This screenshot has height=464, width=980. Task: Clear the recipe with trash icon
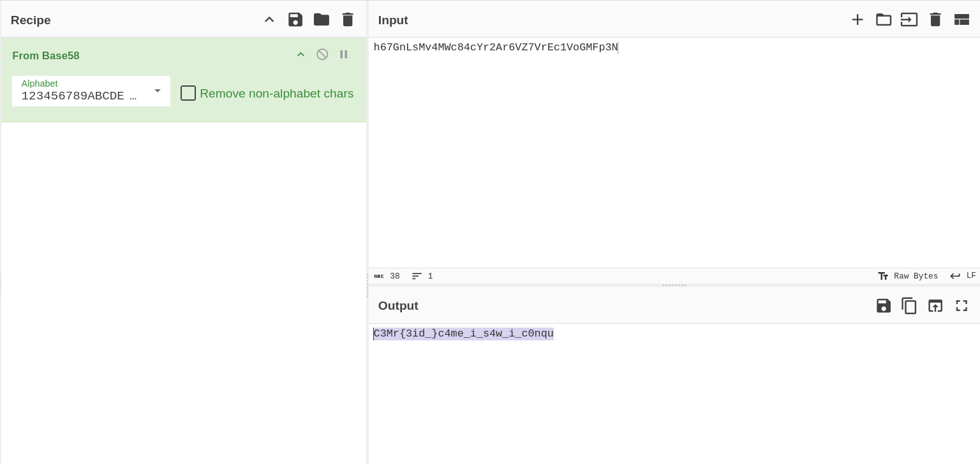[348, 20]
